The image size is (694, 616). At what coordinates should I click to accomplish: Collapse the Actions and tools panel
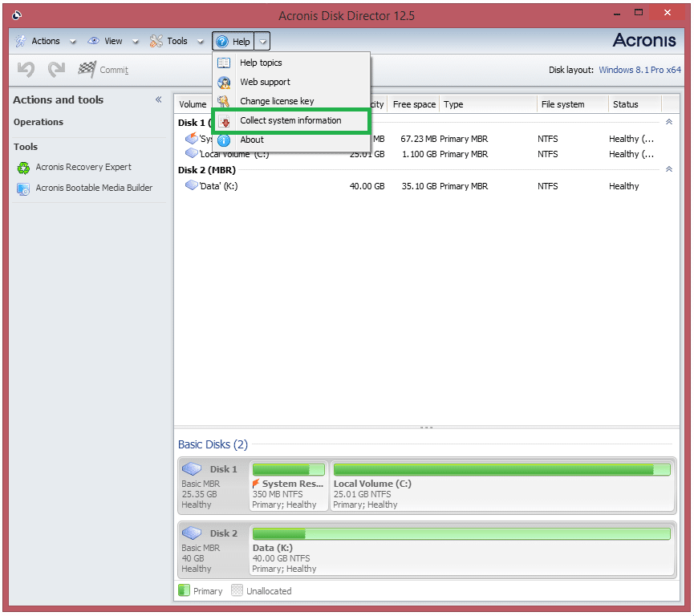[158, 99]
